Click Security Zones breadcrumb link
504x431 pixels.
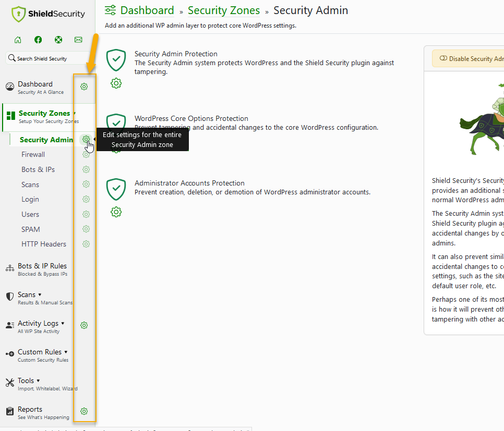(224, 10)
